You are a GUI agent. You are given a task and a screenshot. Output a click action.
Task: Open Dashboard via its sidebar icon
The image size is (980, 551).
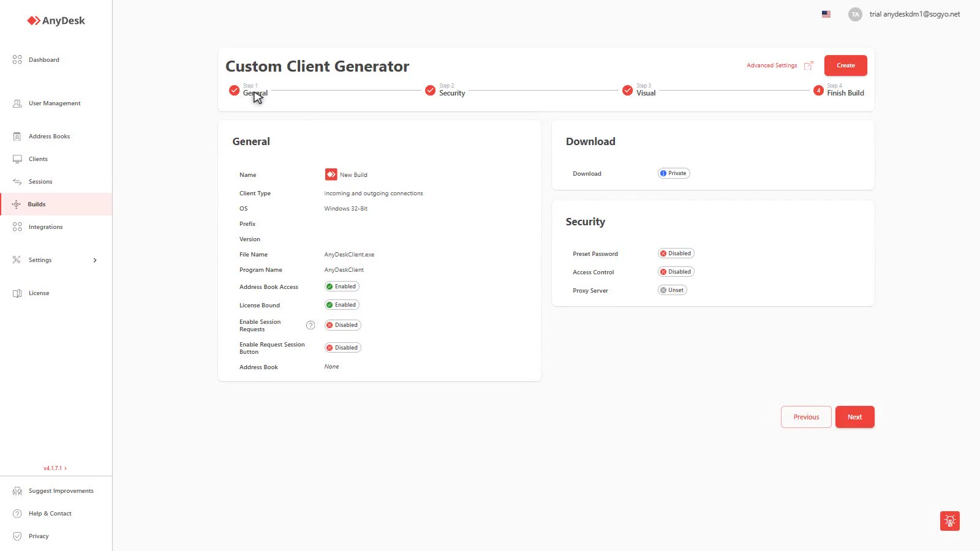17,60
